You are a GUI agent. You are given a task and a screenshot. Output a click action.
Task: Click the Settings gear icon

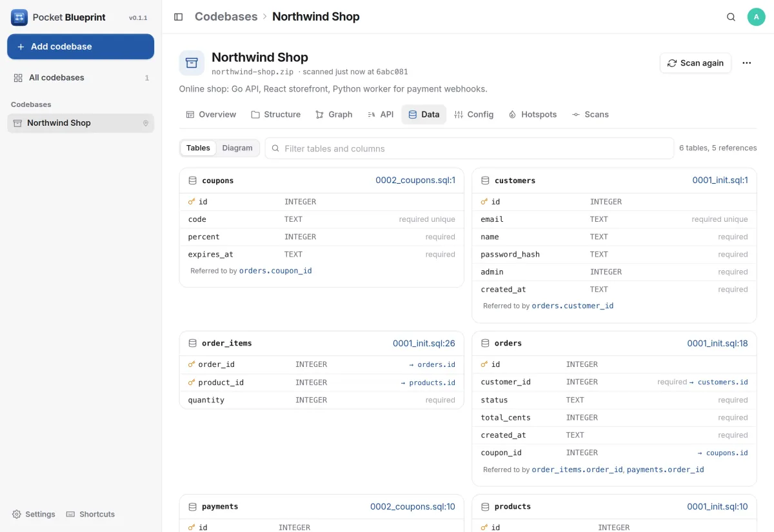click(17, 514)
